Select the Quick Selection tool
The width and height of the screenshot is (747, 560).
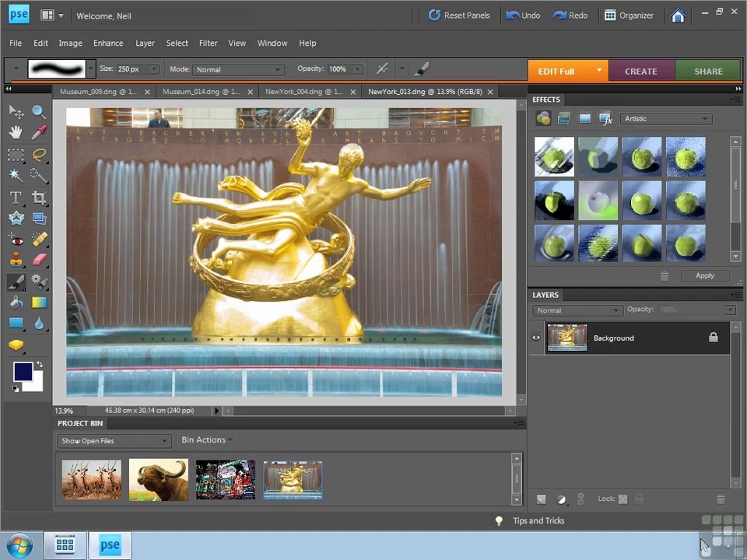pos(39,175)
